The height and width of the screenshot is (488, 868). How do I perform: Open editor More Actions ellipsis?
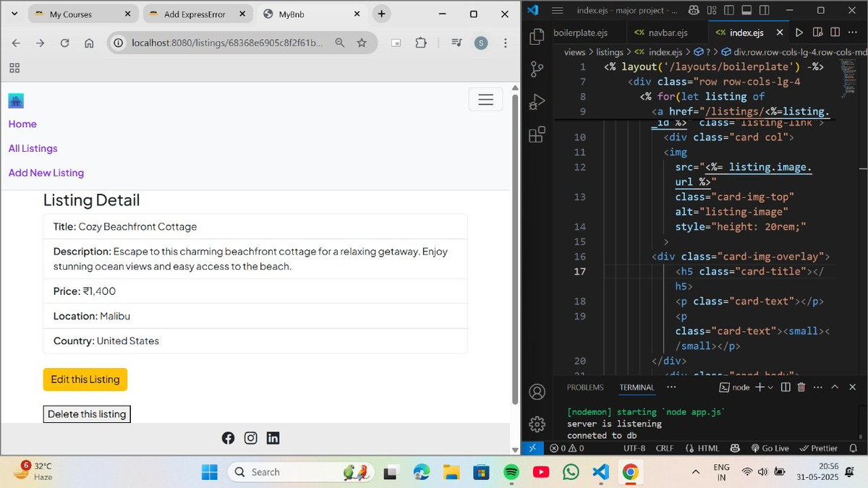[x=851, y=33]
